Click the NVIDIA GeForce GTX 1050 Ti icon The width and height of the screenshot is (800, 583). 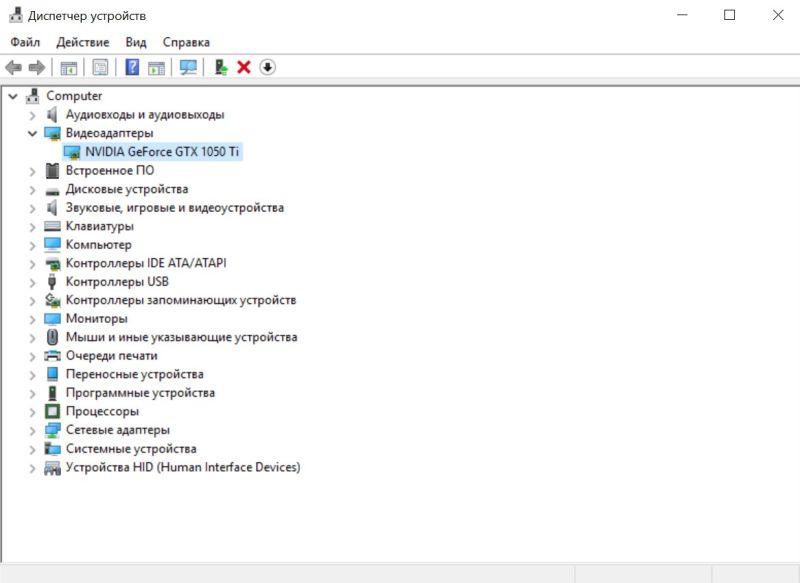[x=72, y=152]
